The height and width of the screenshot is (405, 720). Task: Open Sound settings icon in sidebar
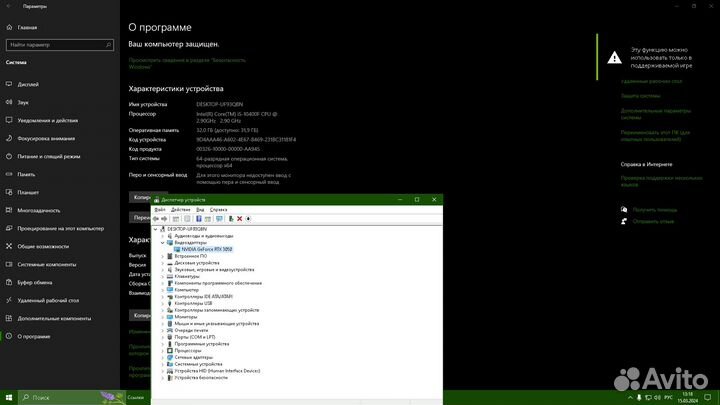tap(9, 102)
